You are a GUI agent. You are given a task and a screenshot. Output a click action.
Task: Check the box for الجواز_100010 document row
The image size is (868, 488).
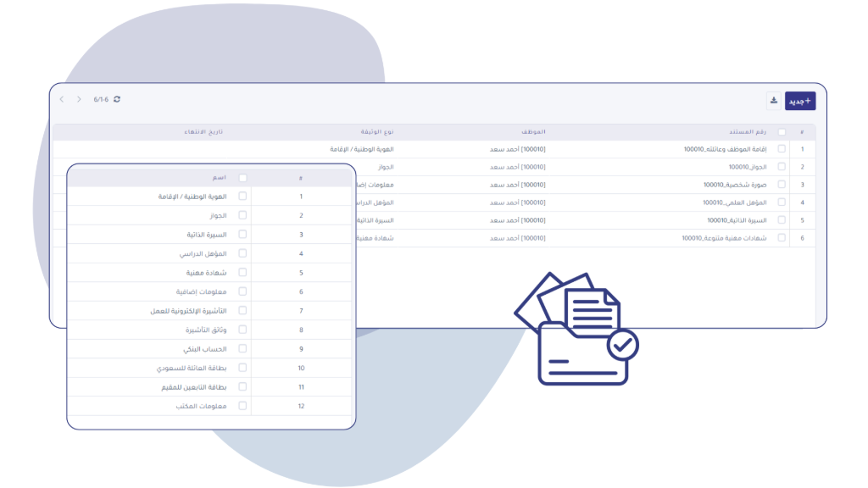[782, 167]
